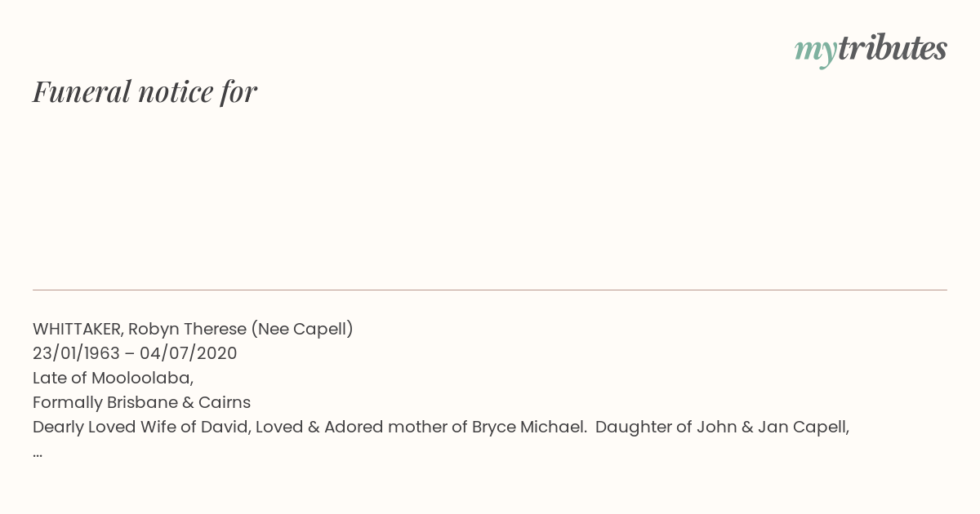The height and width of the screenshot is (514, 980).
Task: Click the name "Robyn Therese"
Action: click(x=187, y=330)
